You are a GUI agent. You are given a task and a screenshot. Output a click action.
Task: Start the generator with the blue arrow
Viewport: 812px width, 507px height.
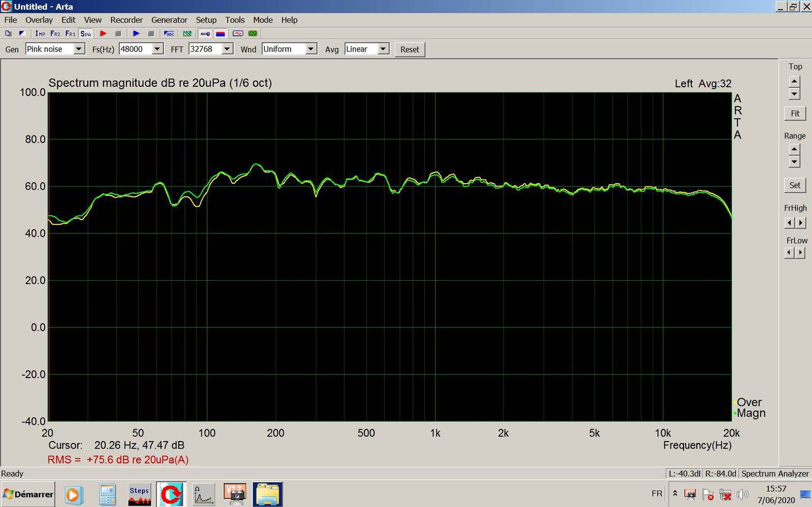pyautogui.click(x=136, y=33)
